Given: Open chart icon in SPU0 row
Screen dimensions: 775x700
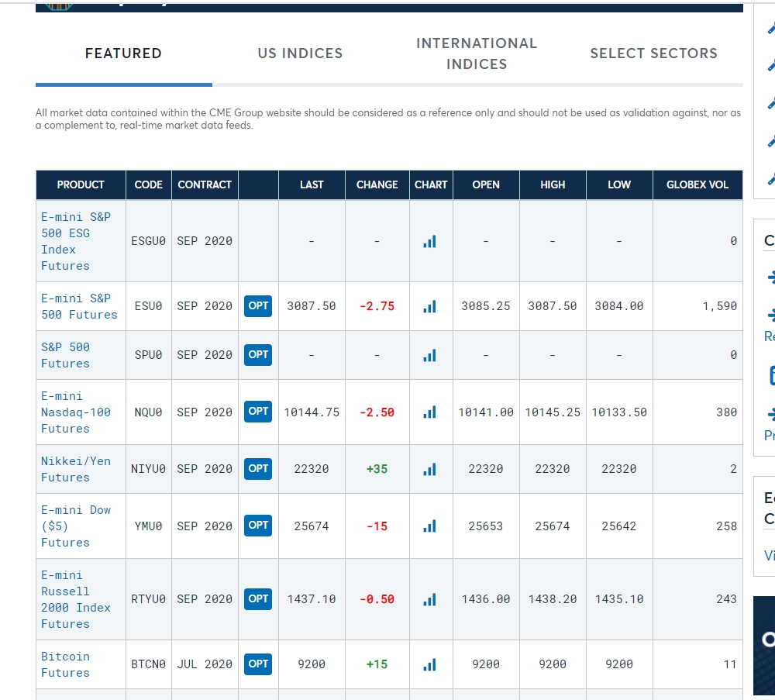Looking at the screenshot, I should (x=429, y=356).
